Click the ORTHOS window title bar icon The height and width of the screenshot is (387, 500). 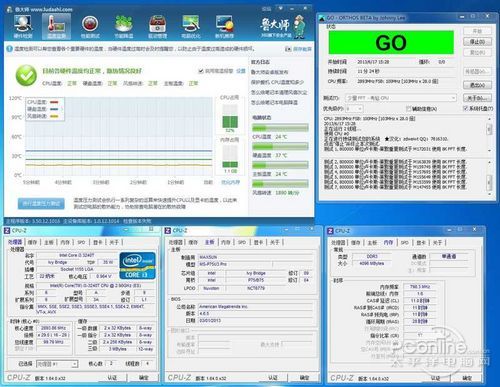click(x=322, y=18)
